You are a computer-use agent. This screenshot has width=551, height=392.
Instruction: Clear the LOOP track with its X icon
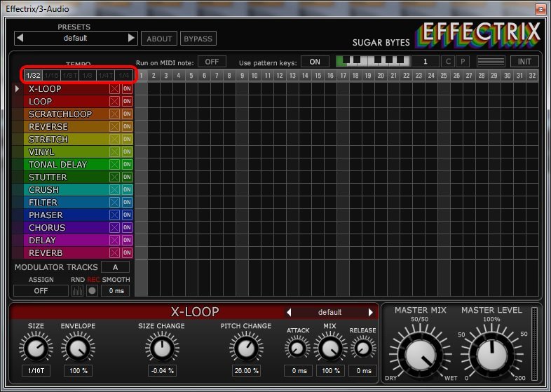tap(114, 101)
